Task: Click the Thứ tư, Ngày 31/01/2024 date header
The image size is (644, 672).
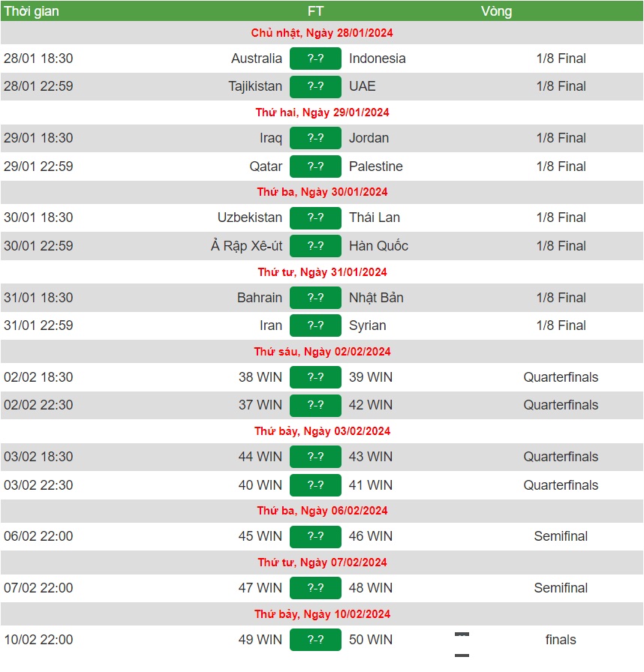Action: pos(321,271)
